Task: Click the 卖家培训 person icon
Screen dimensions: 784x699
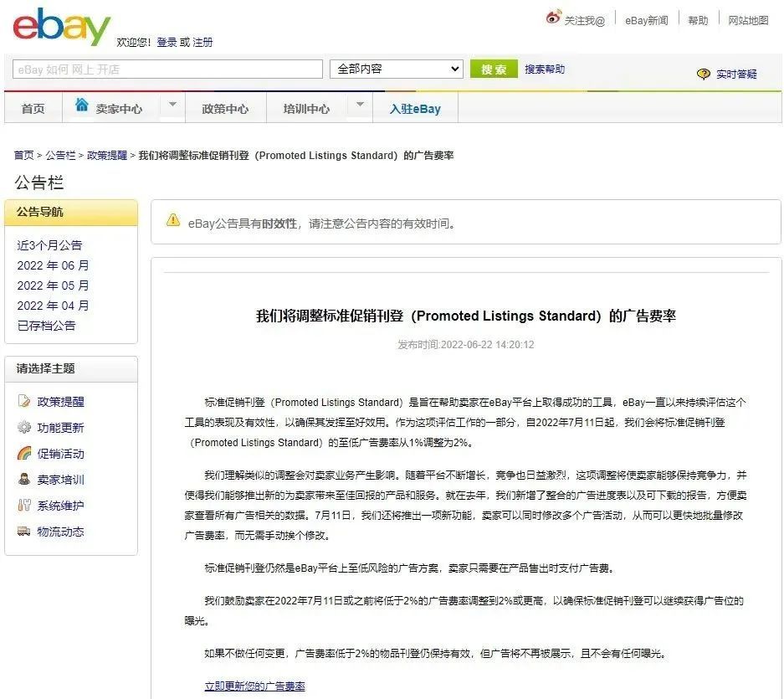Action: tap(24, 479)
